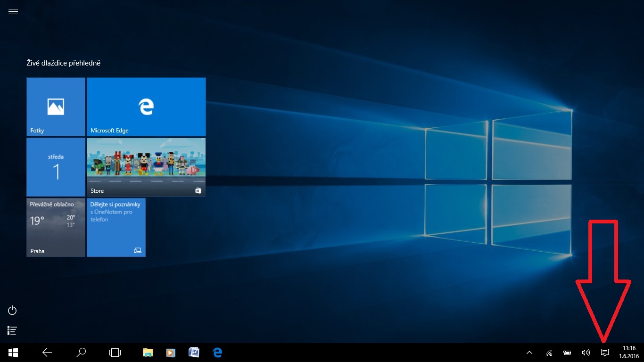This screenshot has width=644, height=362.
Task: Click the Power icon
Action: tap(13, 310)
